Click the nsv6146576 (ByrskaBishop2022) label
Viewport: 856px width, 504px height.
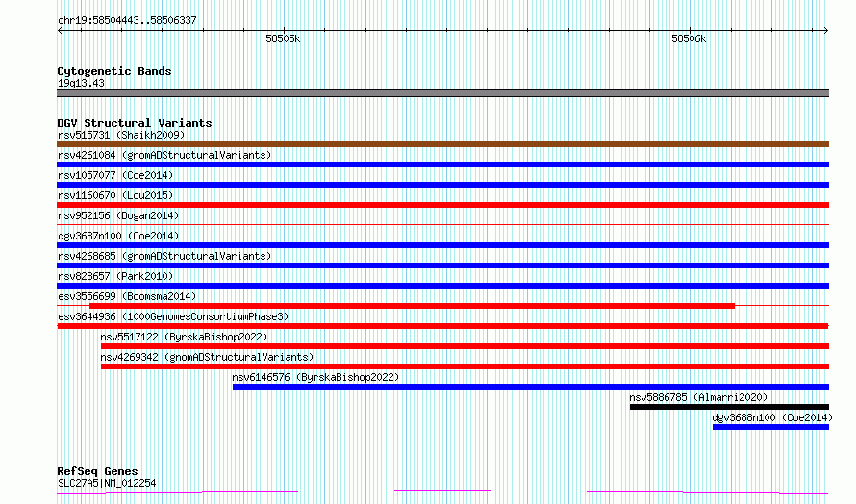pyautogui.click(x=315, y=377)
